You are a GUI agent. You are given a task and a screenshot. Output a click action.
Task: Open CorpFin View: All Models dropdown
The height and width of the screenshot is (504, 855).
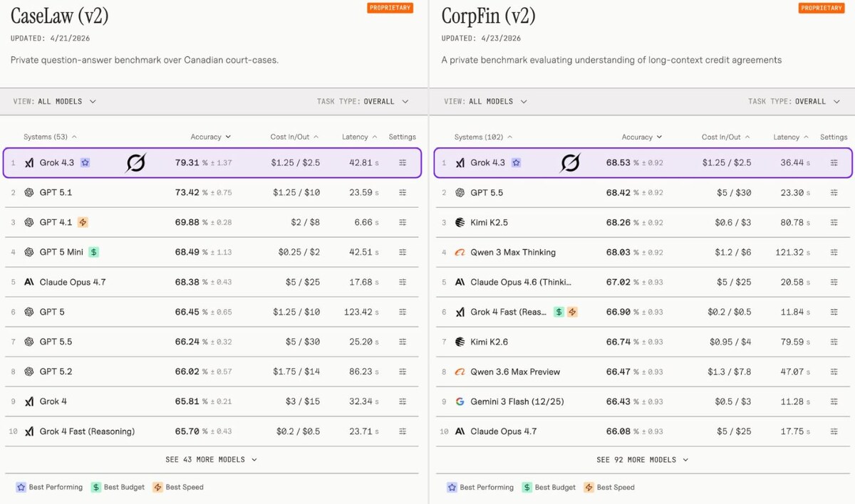point(485,102)
